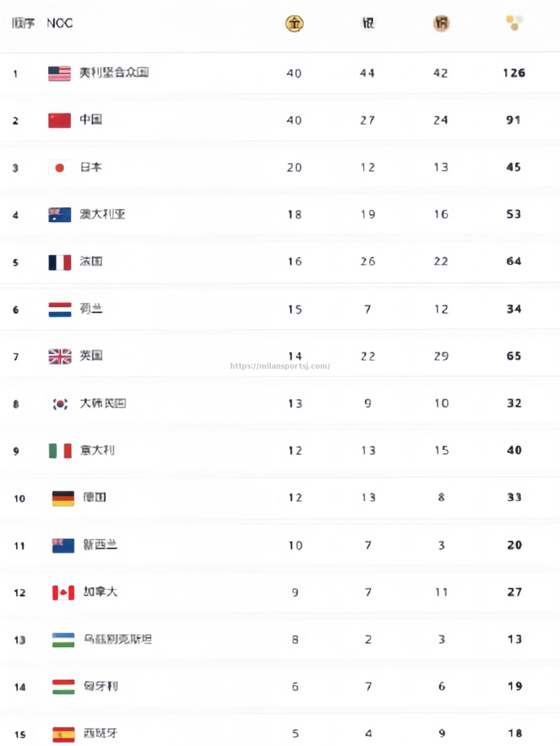
Task: Click the total medals column icon
Action: (514, 23)
